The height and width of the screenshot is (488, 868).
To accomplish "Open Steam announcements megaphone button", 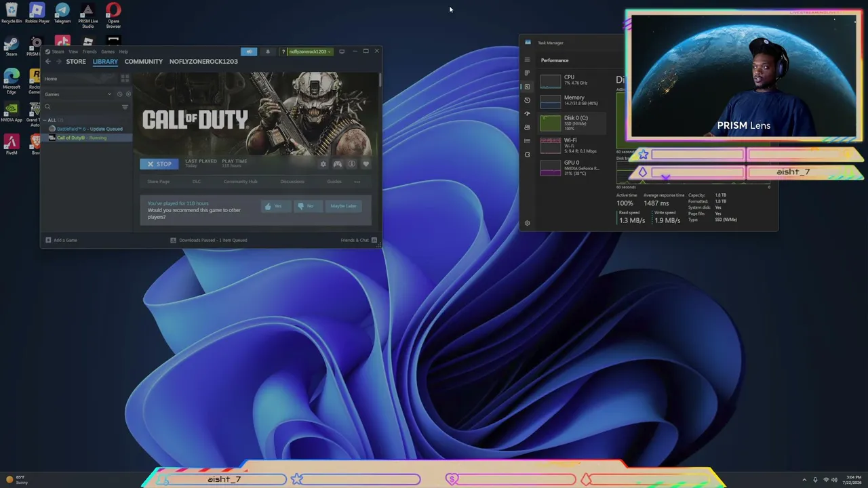I will click(250, 52).
